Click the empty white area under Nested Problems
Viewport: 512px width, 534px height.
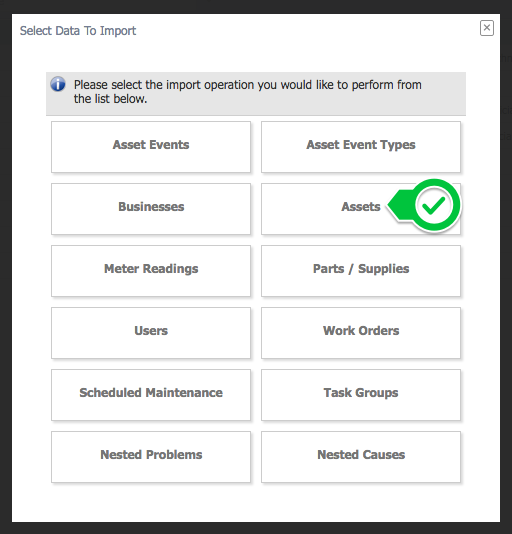(151, 502)
